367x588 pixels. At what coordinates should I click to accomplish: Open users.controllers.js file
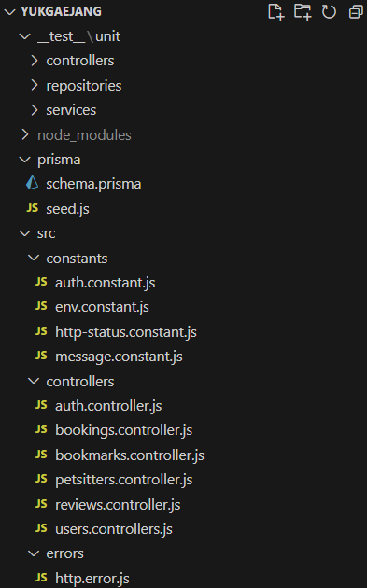tap(114, 529)
